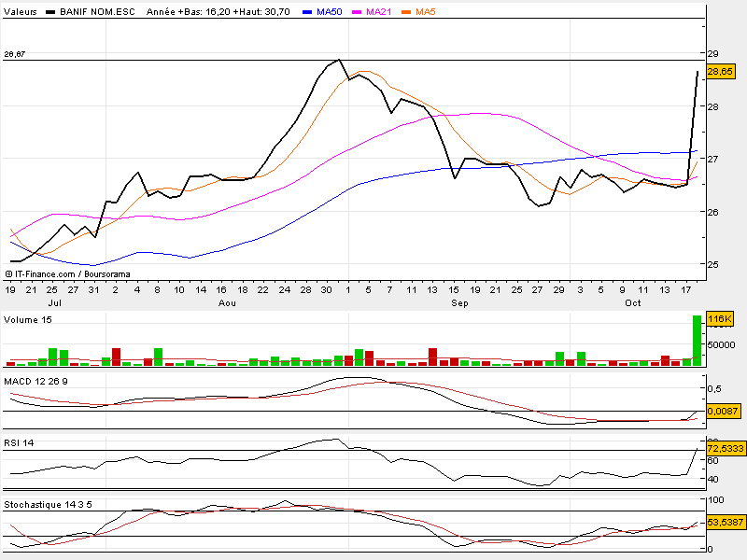747x560 pixels.
Task: Click the 'Jul' month label
Action: (55, 303)
